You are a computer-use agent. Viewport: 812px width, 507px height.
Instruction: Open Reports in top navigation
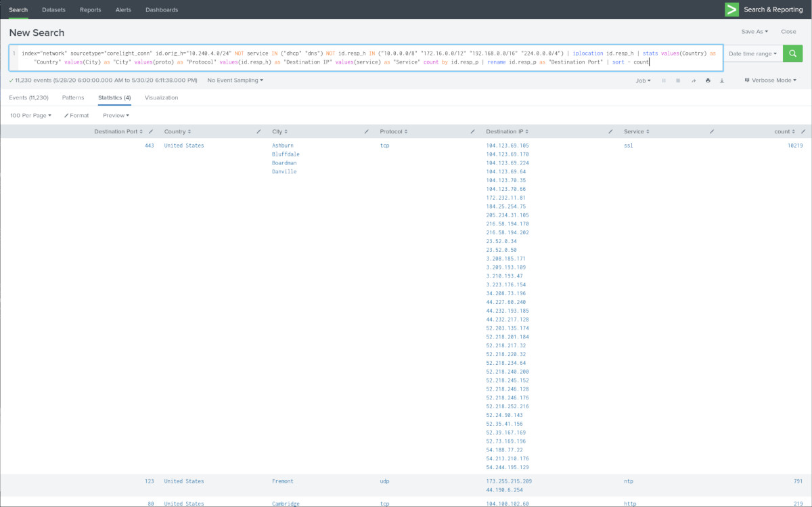(x=90, y=9)
